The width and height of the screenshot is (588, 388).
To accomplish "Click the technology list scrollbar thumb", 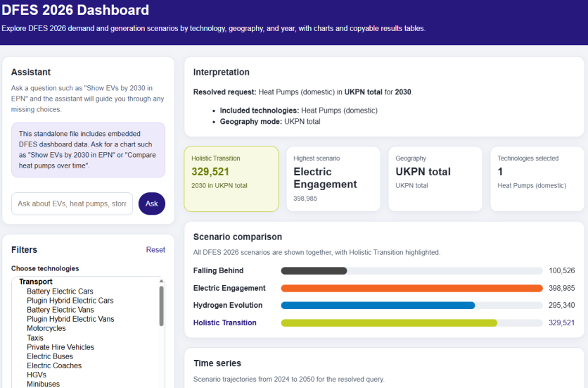I will coord(161,306).
